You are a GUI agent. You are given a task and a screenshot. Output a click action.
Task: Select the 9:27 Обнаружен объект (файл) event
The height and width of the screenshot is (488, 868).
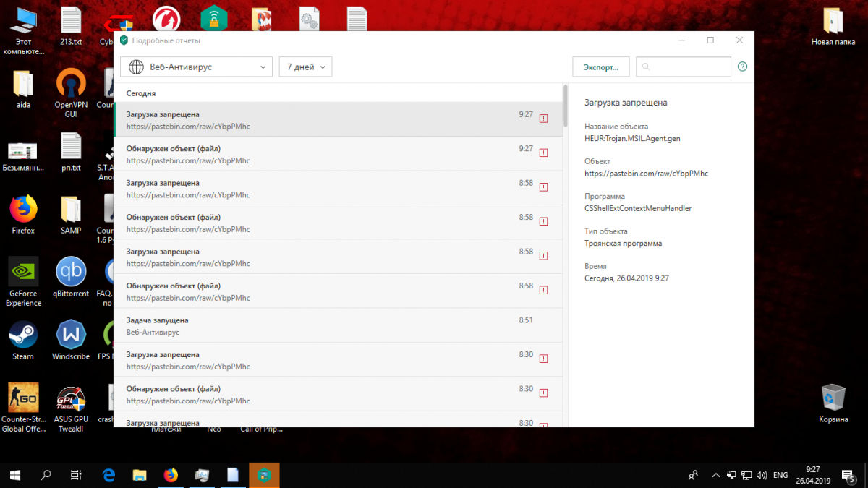point(338,154)
